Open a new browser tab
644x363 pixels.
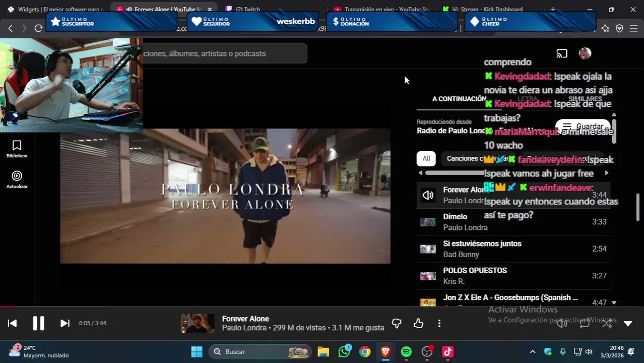click(x=553, y=9)
